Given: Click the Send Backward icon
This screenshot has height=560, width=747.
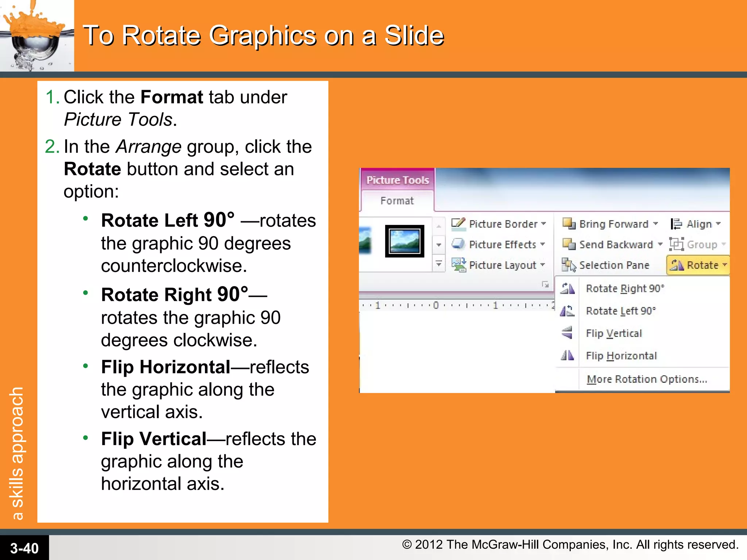Looking at the screenshot, I should pos(568,244).
